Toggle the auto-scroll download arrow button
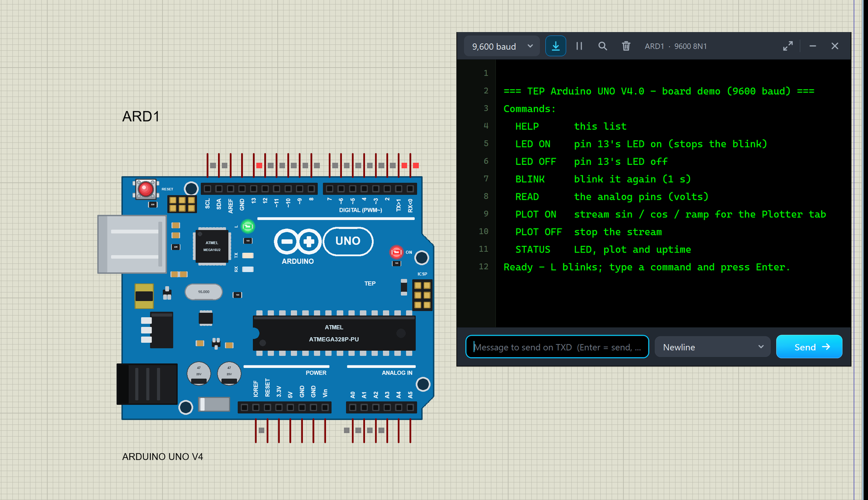The image size is (868, 500). (556, 46)
